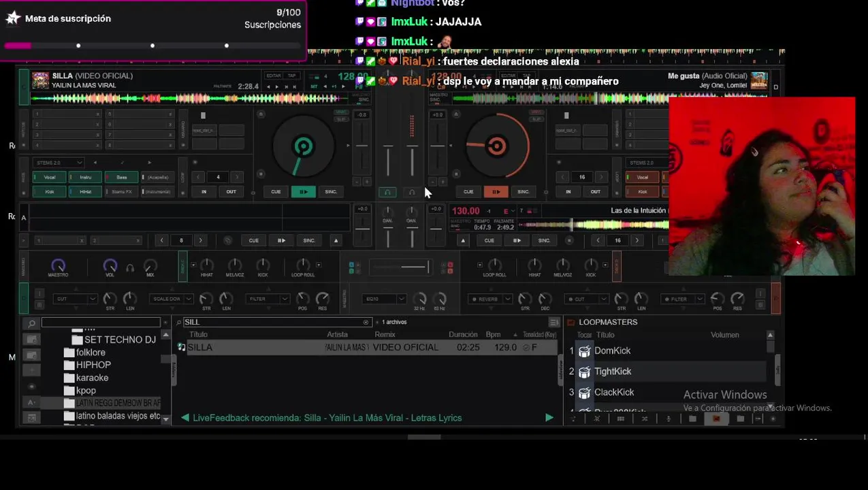The width and height of the screenshot is (868, 490).
Task: Click the right deck orange play/pause button
Action: (x=496, y=192)
